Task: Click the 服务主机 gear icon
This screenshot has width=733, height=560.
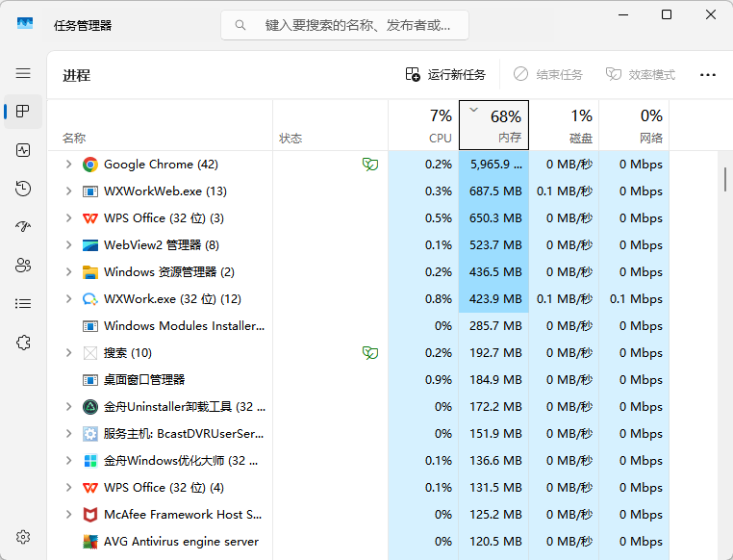Action: 90,434
